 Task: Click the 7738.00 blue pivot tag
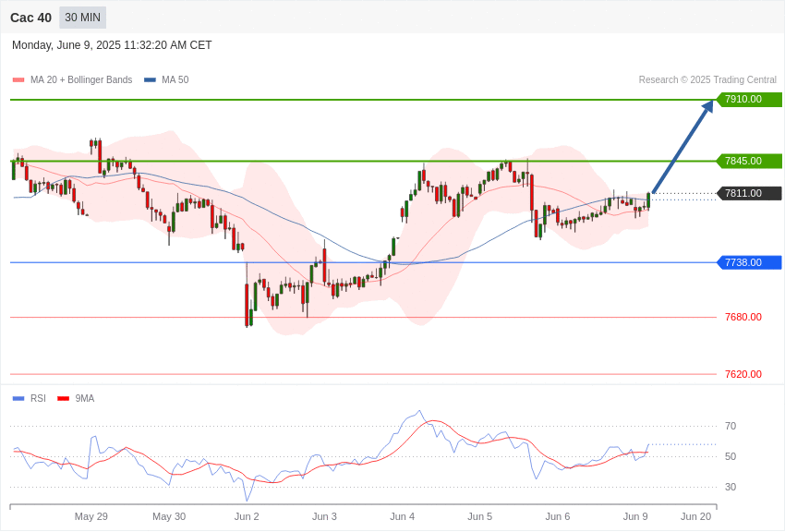(750, 262)
